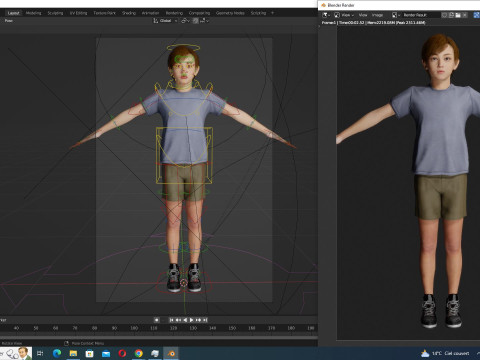Click the Rotate View status bar hint
The height and width of the screenshot is (360, 480).
(12, 343)
